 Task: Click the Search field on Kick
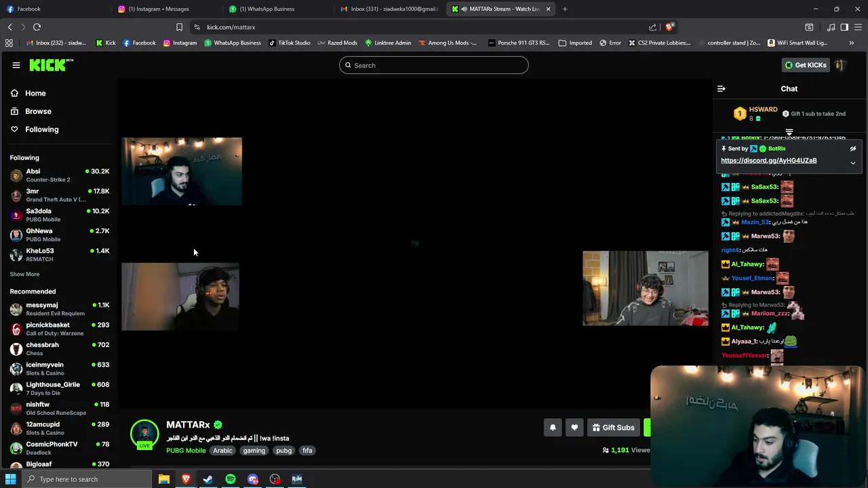pyautogui.click(x=434, y=65)
